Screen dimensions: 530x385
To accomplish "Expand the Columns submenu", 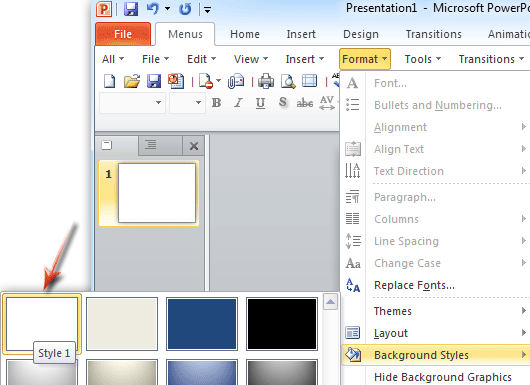I will [435, 219].
